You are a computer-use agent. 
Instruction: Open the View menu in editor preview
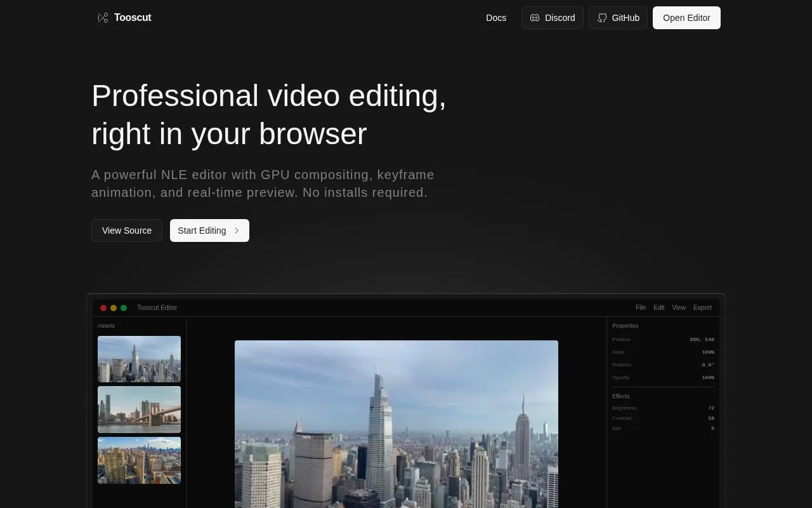click(679, 308)
